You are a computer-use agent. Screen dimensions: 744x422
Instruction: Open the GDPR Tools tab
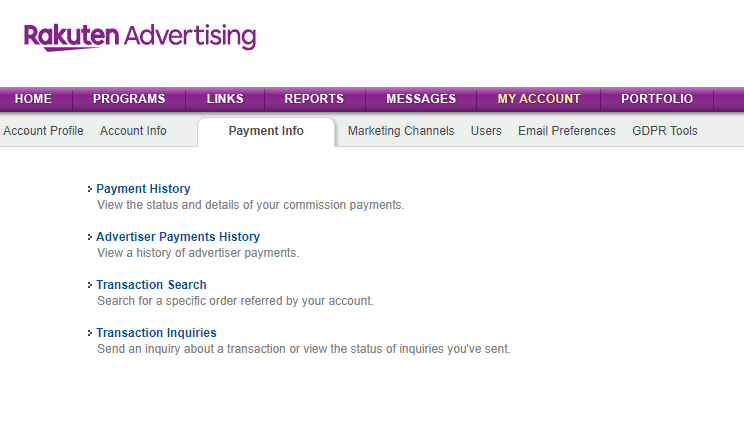tap(665, 131)
